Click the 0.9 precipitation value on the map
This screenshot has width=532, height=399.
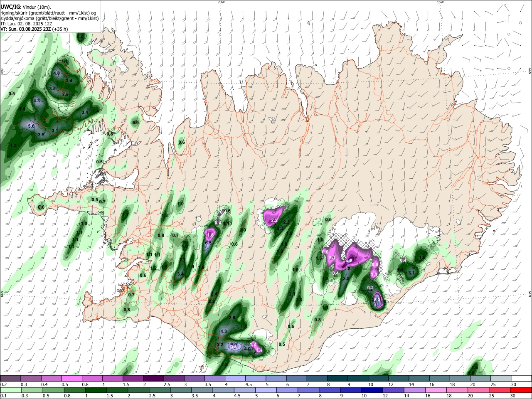[135, 123]
